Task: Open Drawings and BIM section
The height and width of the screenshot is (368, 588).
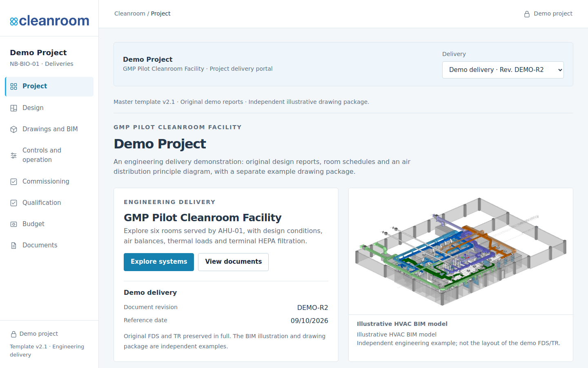Action: point(49,129)
